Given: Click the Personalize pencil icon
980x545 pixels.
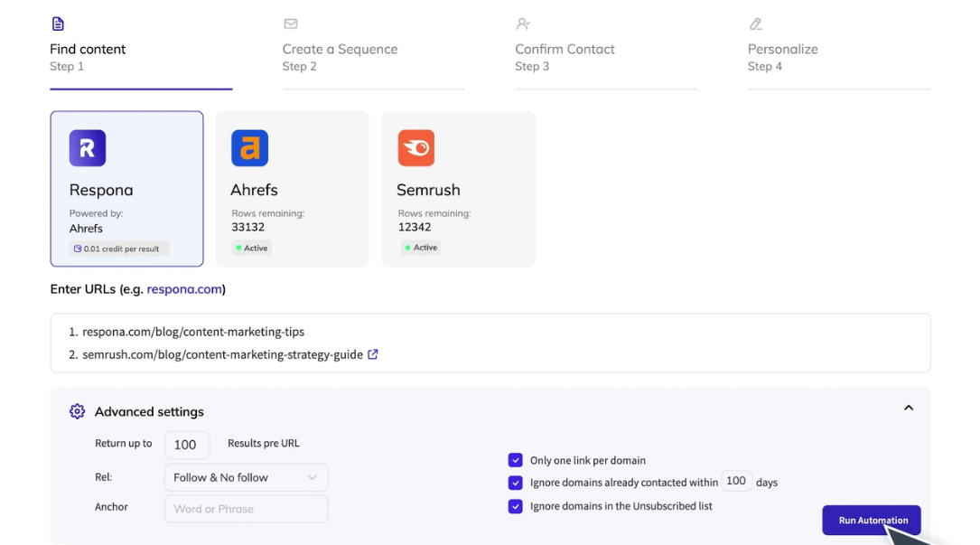Looking at the screenshot, I should (756, 23).
